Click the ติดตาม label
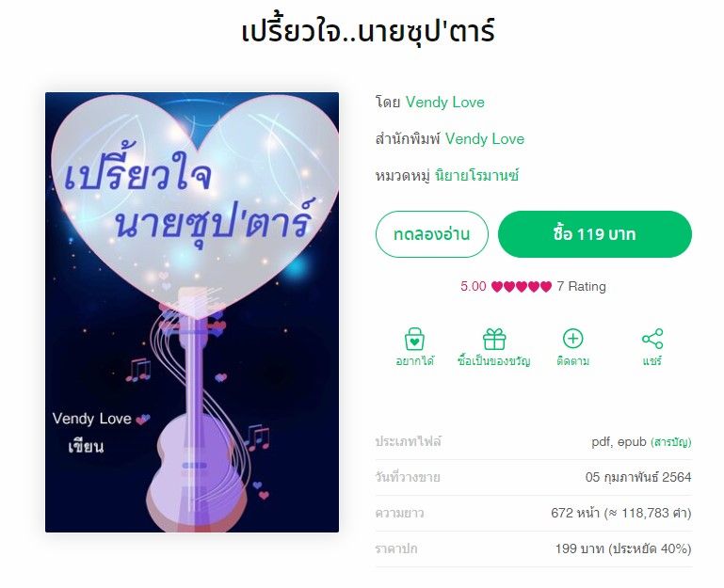Viewport: 724px width, 588px height. [x=573, y=361]
